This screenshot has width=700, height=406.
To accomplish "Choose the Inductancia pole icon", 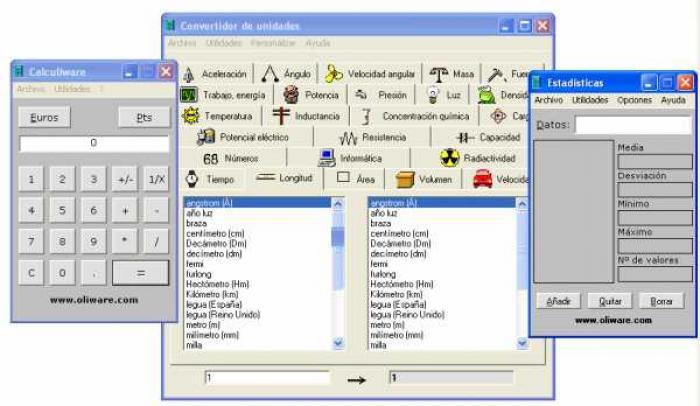I will point(281,116).
